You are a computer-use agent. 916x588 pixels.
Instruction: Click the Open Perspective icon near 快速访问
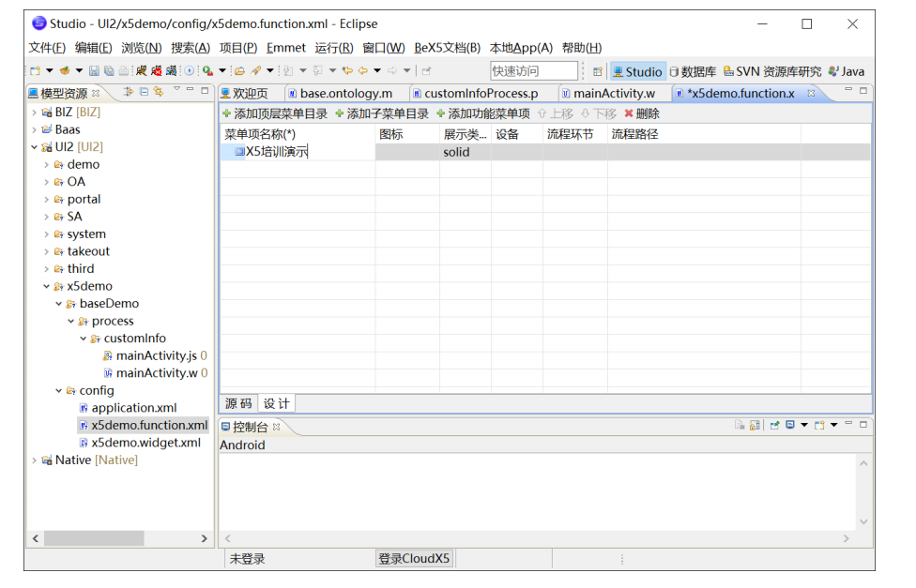click(x=596, y=70)
